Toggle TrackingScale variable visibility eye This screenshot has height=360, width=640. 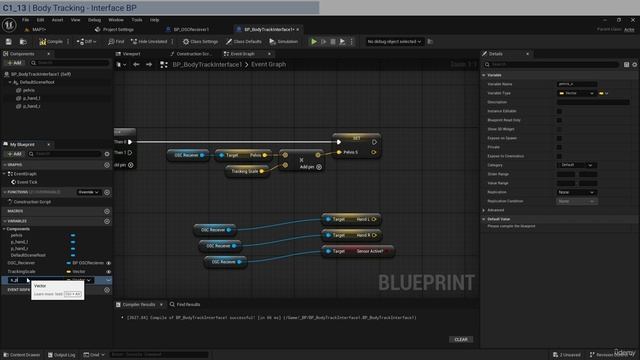tap(109, 272)
